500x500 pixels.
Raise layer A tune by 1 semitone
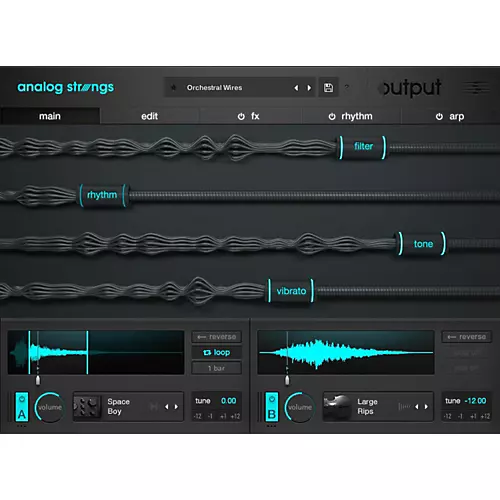223,416
